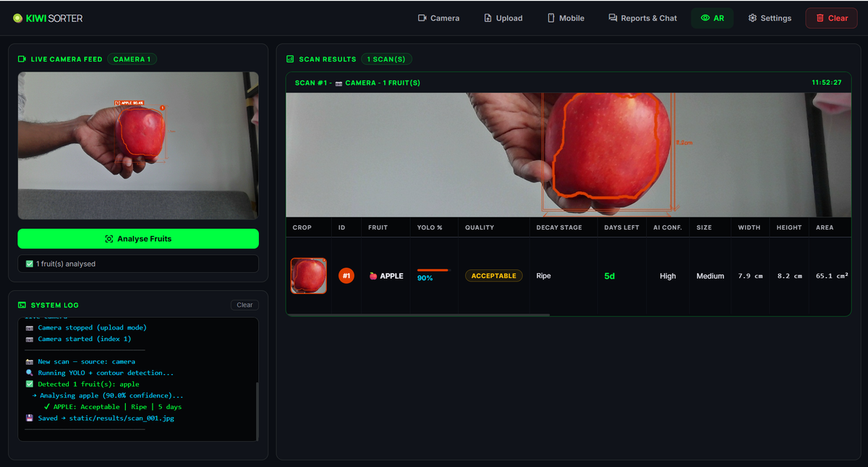This screenshot has height=467, width=868.
Task: Click the 'Camera started (index 1)' log line
Action: 78,339
